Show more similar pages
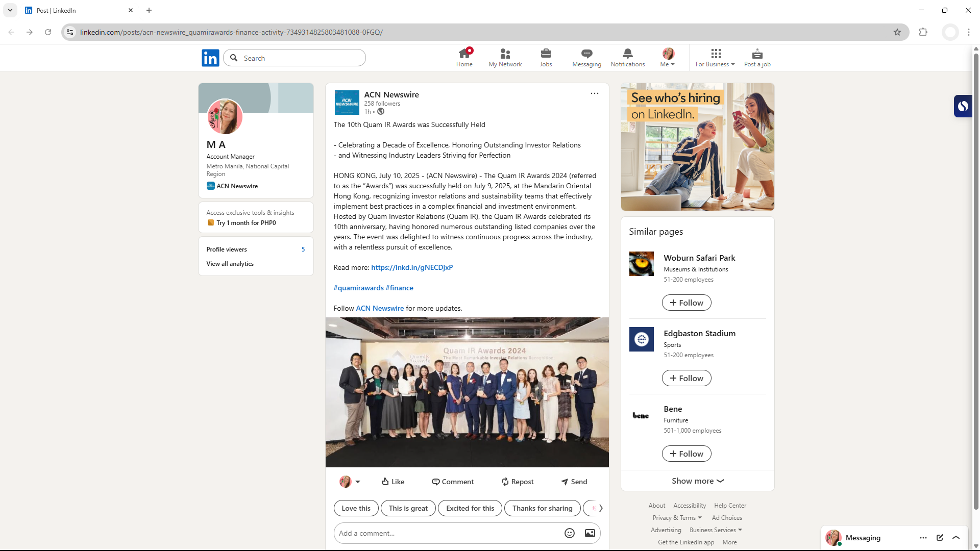The image size is (980, 551). pyautogui.click(x=698, y=481)
